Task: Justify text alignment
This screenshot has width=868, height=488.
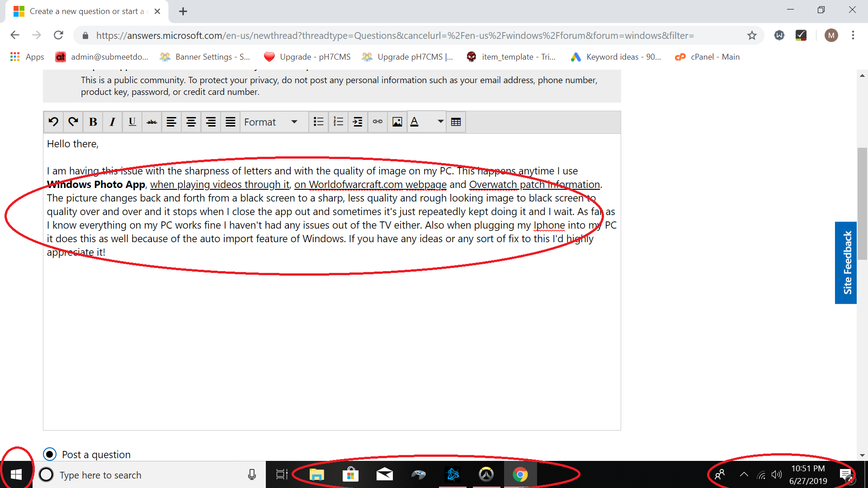Action: (x=231, y=122)
